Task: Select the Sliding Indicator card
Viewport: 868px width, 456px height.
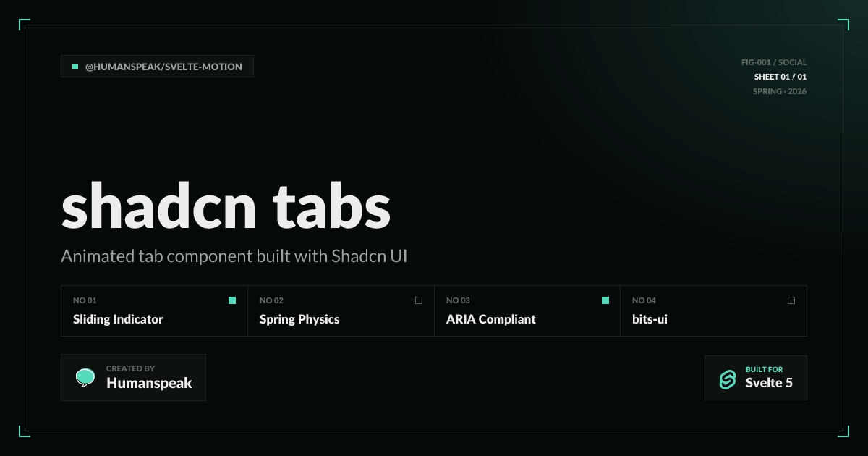Action: (x=154, y=311)
